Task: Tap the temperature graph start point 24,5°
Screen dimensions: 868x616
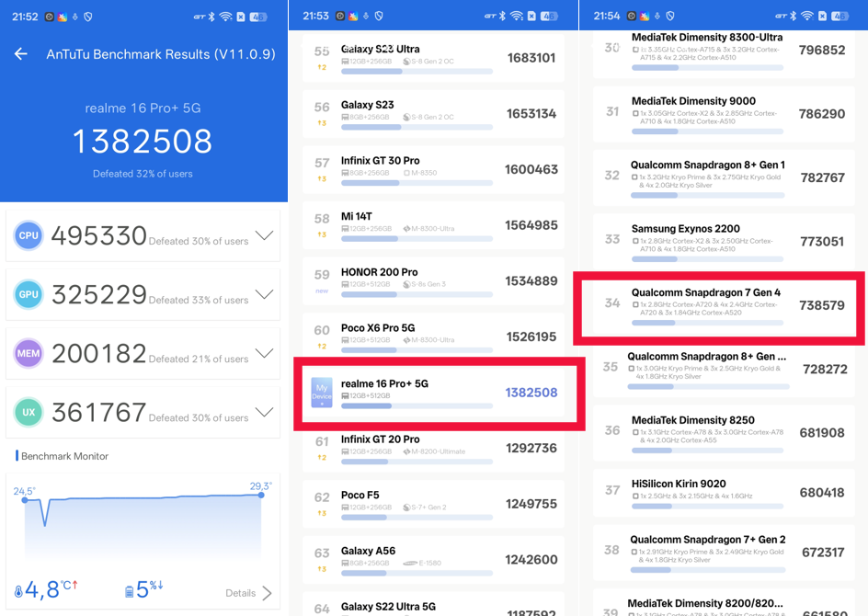Action: click(24, 500)
